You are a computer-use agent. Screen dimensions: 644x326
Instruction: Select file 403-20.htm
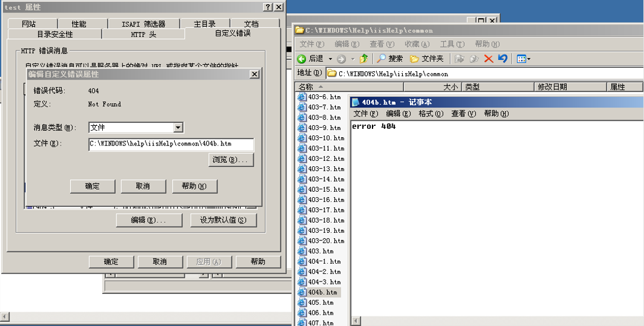tap(321, 240)
